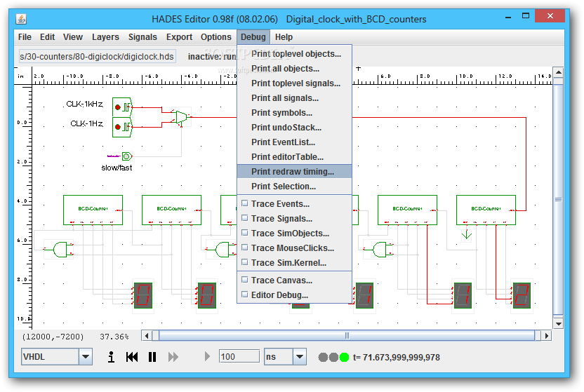Enable Trace Sim.Kernel checkbox
This screenshot has height=392, width=584.
[245, 262]
